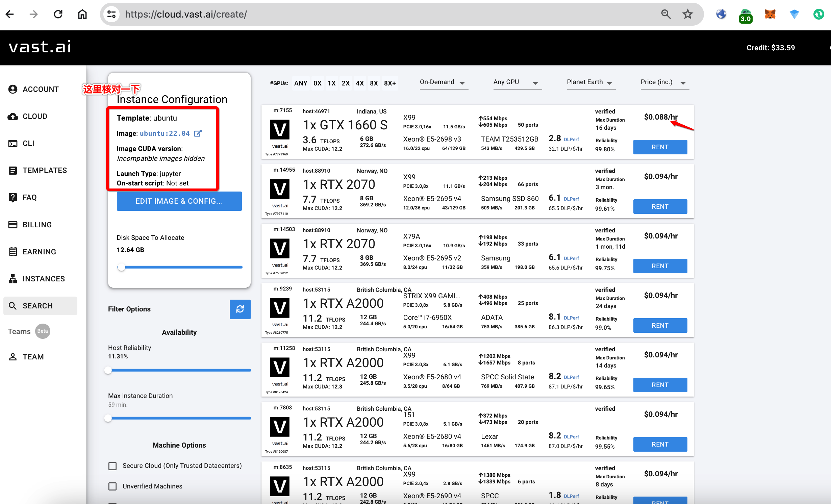Open the Teams Beta section label
Image resolution: width=831 pixels, height=504 pixels.
coord(29,331)
